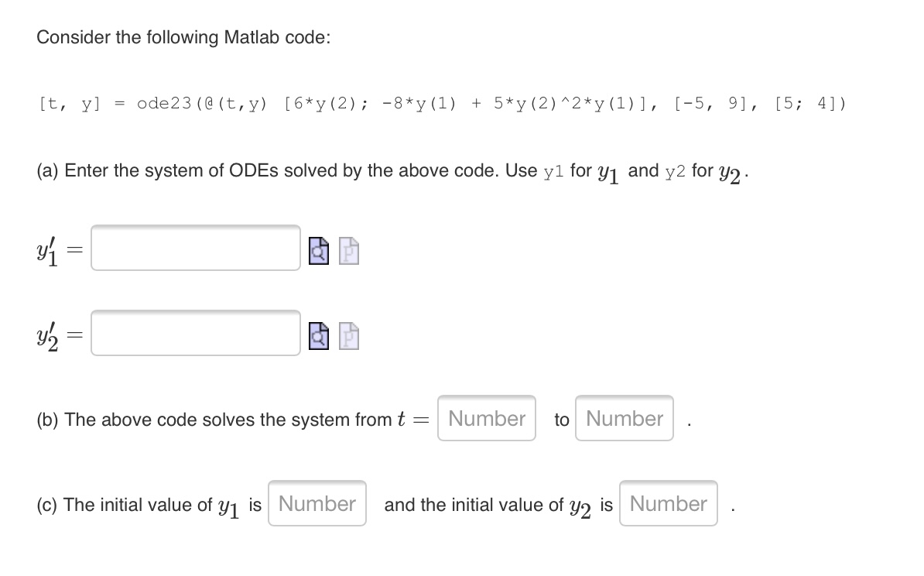The width and height of the screenshot is (924, 576).
Task: Click the magnifier preview icon beside the y1' field
Action: tap(317, 250)
